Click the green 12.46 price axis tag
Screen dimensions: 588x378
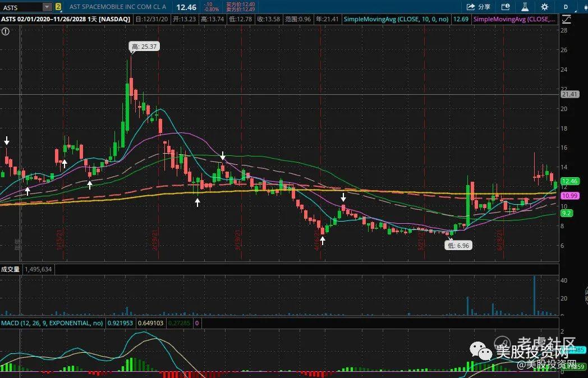pos(569,181)
